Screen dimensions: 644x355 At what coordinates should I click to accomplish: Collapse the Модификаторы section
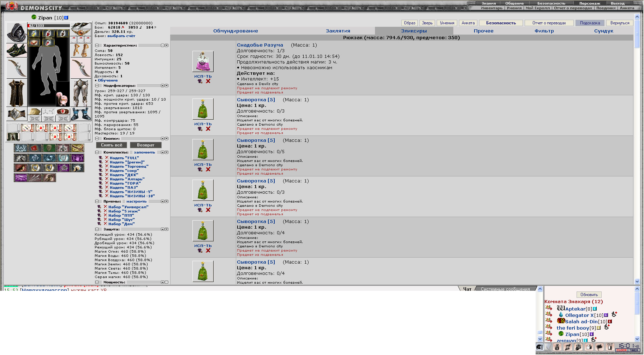point(96,86)
